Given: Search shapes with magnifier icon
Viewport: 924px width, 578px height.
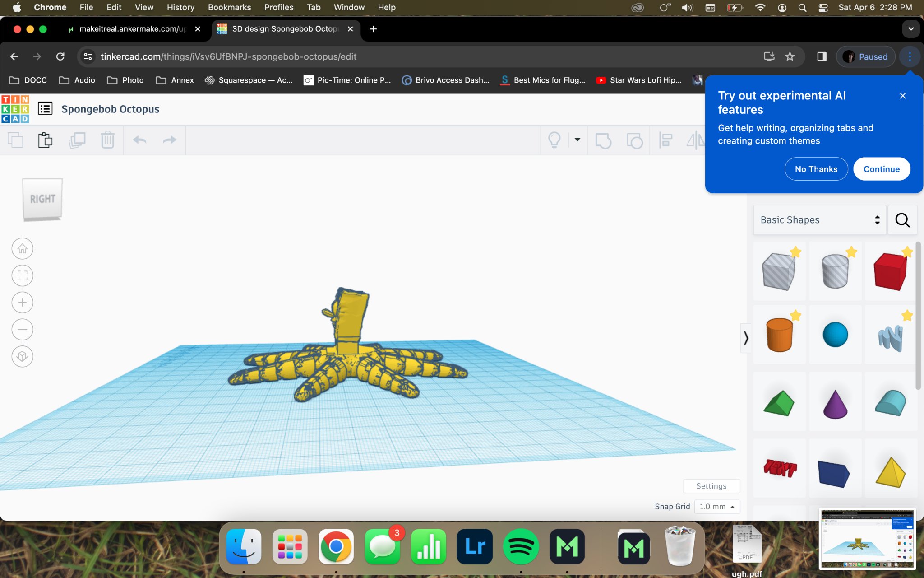Looking at the screenshot, I should [x=902, y=220].
